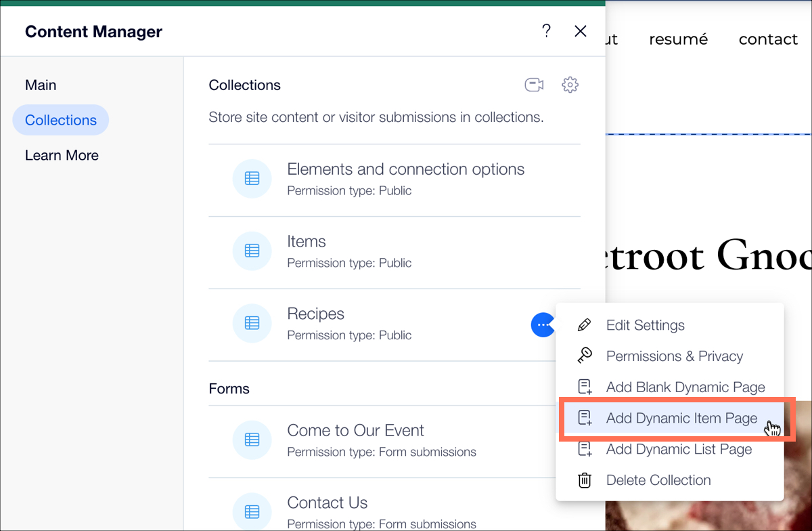Image resolution: width=812 pixels, height=531 pixels.
Task: Open collections settings gear icon
Action: pos(570,85)
